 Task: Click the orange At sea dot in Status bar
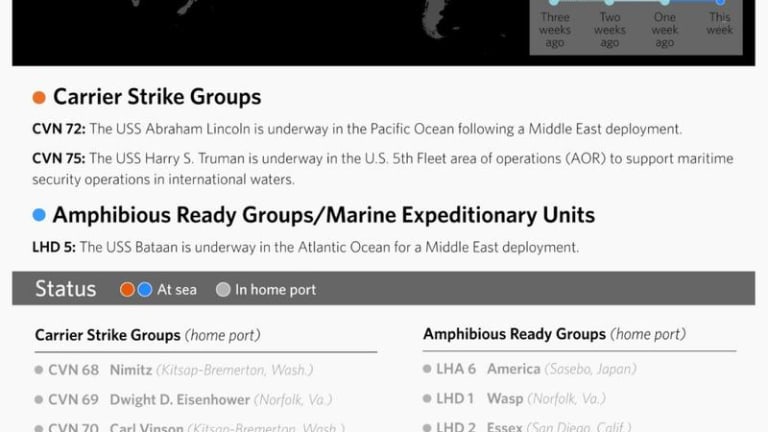pos(127,289)
